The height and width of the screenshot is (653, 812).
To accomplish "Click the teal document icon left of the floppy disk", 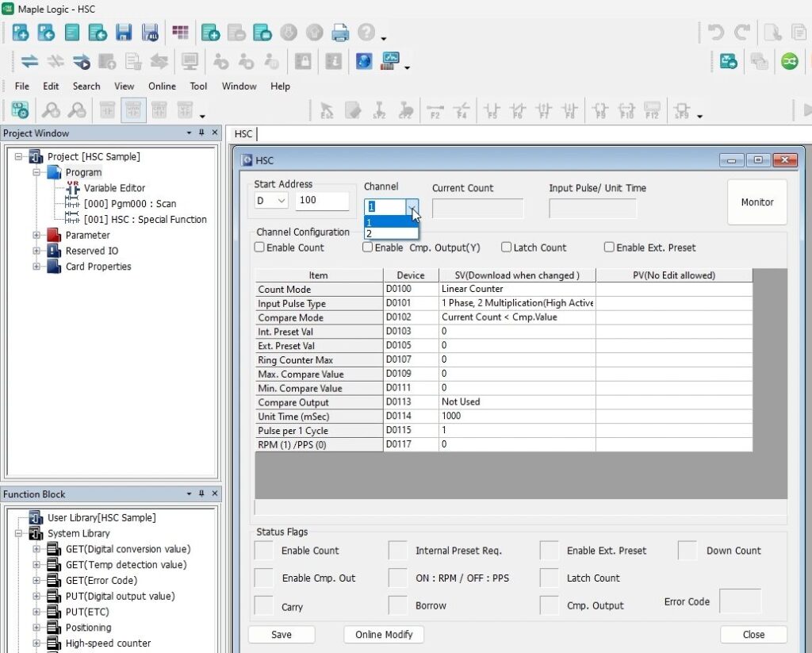I will (72, 33).
